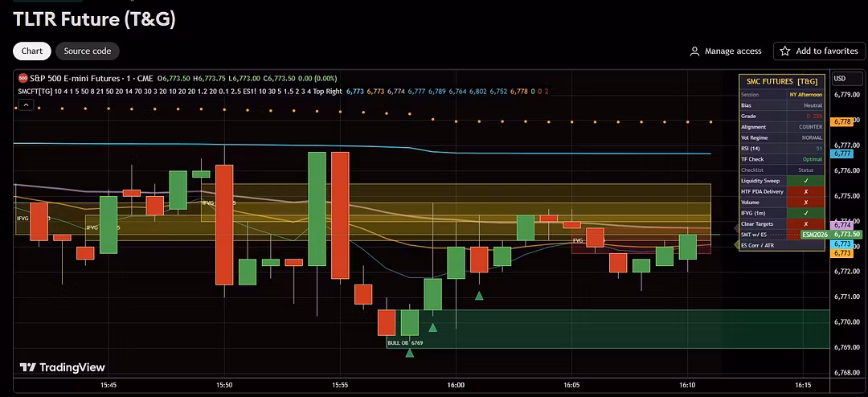Click the TF Check Optimal value
This screenshot has height=397, width=868.
(x=813, y=159)
